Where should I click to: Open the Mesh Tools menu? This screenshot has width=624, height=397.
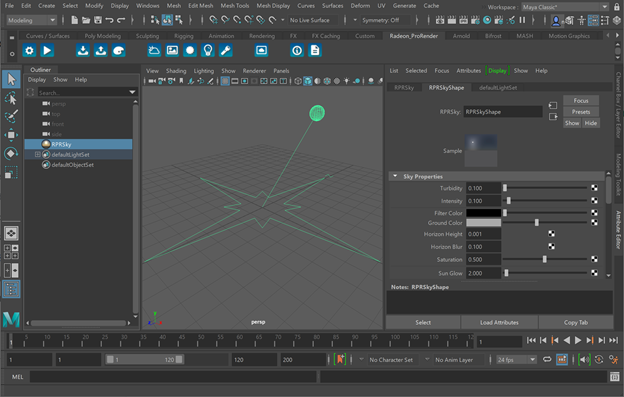pos(235,6)
